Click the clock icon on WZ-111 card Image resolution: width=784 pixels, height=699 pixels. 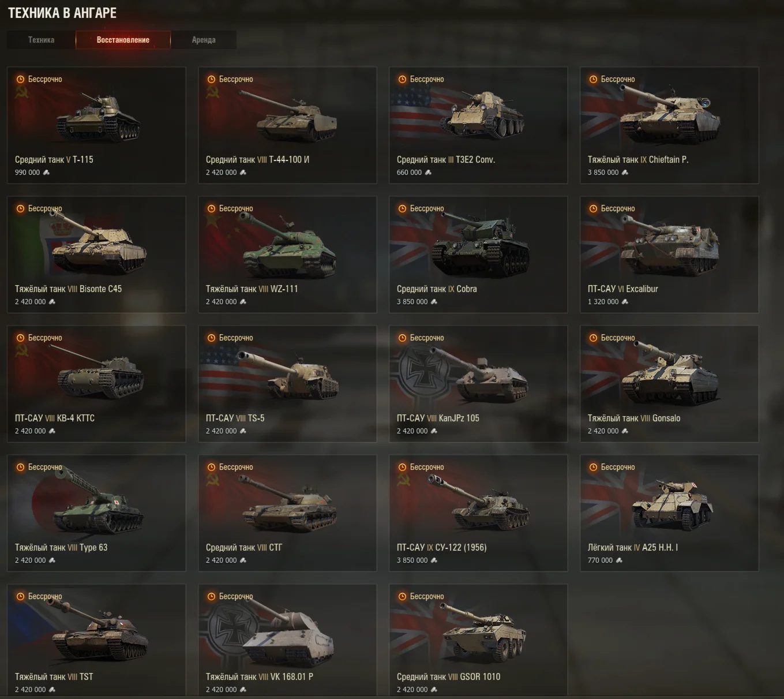pos(212,208)
